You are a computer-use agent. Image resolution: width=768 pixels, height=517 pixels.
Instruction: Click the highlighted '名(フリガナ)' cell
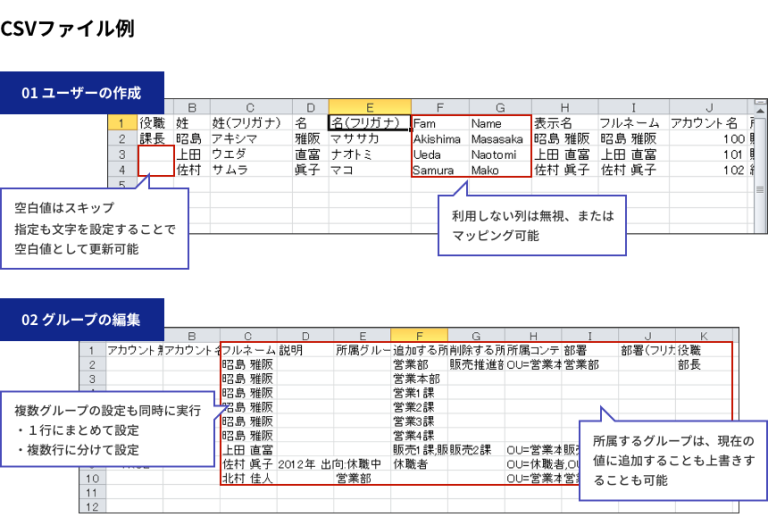pyautogui.click(x=369, y=123)
